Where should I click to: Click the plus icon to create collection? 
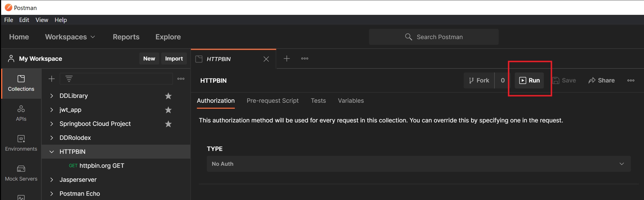52,79
